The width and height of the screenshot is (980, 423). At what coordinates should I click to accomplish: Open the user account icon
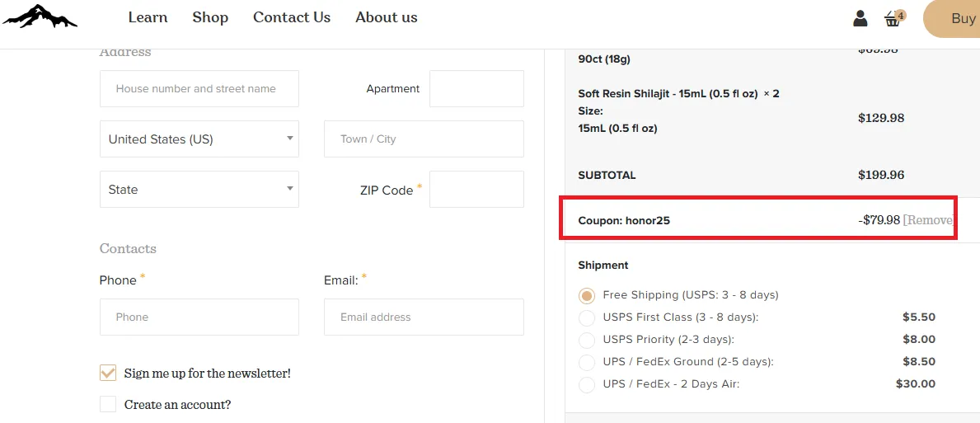click(860, 18)
